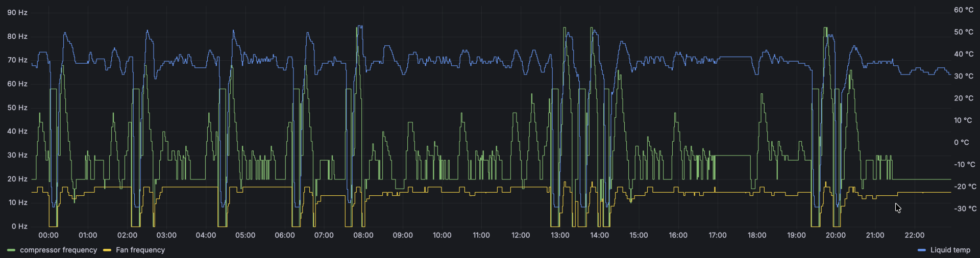The height and width of the screenshot is (258, 980).
Task: Click the 07:00 time axis label
Action: (324, 235)
